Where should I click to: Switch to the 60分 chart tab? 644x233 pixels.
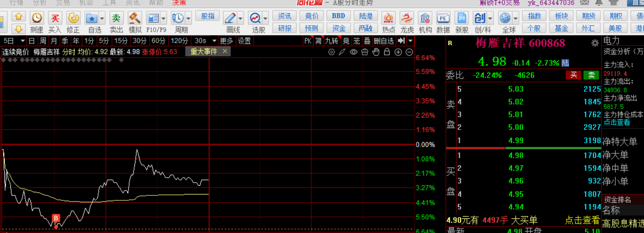click(x=158, y=41)
